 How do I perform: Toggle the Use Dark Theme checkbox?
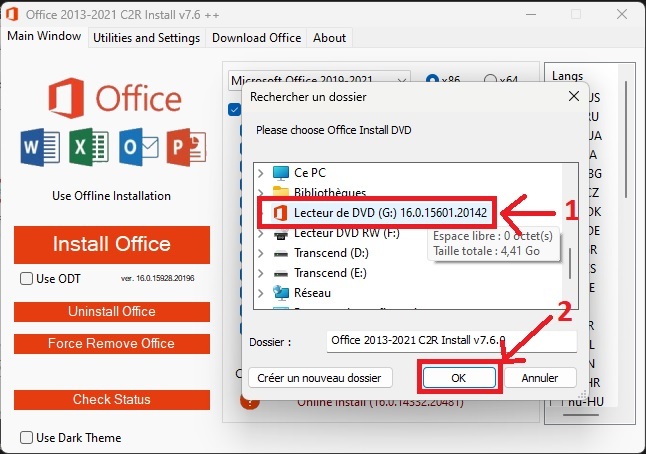click(26, 438)
